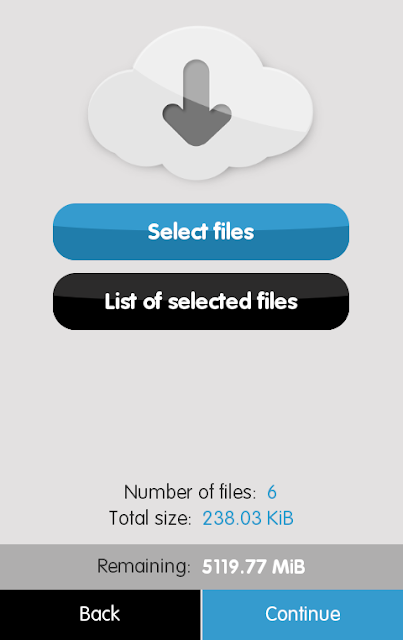Click the Number of files label
Image resolution: width=403 pixels, height=640 pixels.
pyautogui.click(x=190, y=492)
